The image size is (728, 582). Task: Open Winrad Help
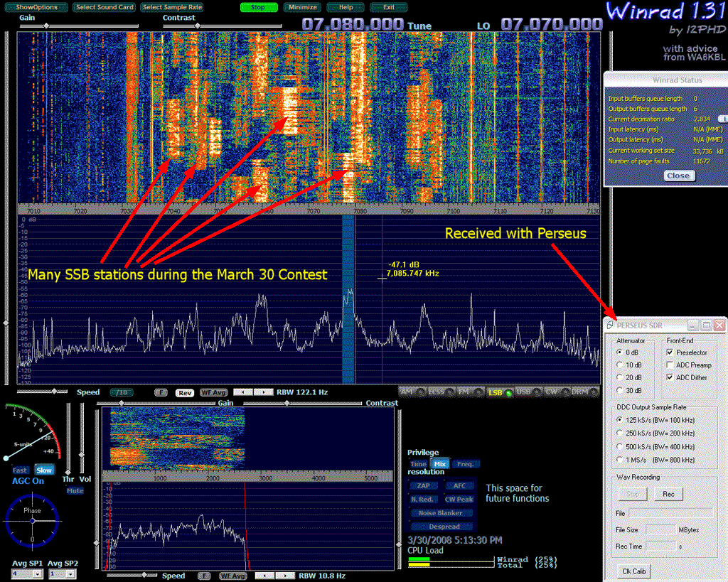coord(346,7)
